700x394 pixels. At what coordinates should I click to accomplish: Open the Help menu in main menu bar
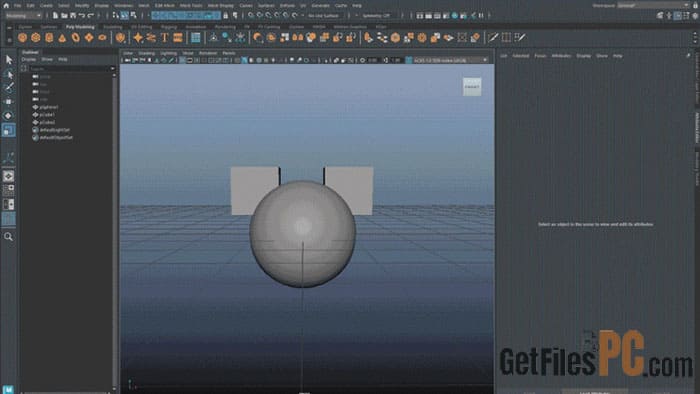357,5
